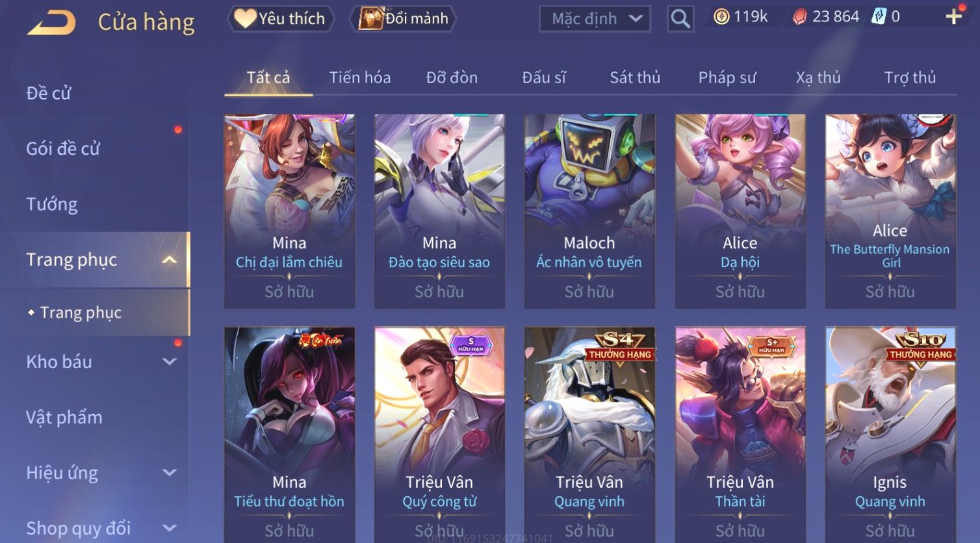980x543 pixels.
Task: Expand the Kho báu sidebar section
Action: pos(169,362)
